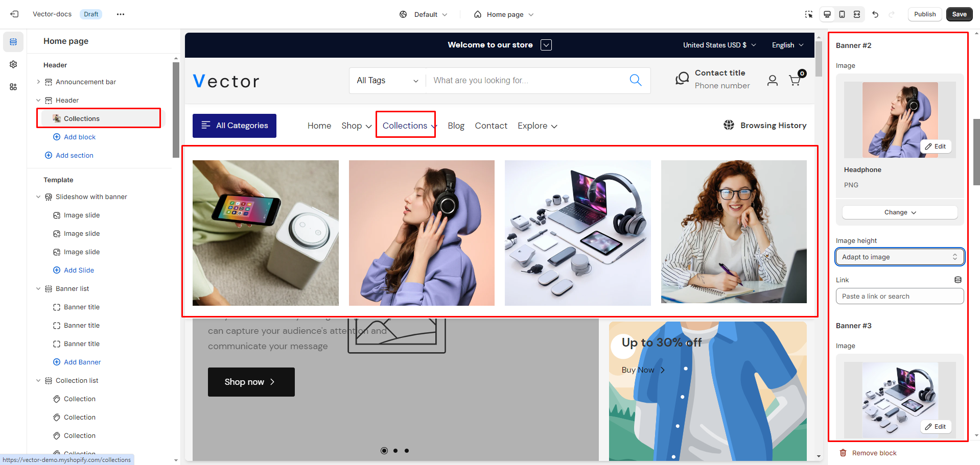Click the Add section link
Viewport: 980px width, 465px height.
(x=74, y=155)
